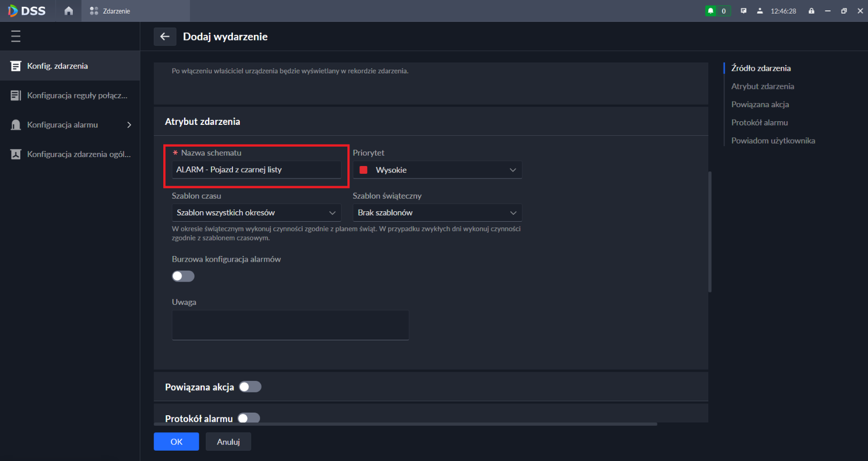
Task: Click the home icon in title bar
Action: coord(69,11)
